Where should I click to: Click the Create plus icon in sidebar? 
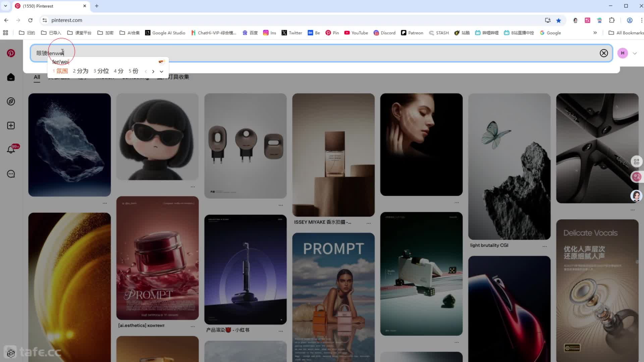pyautogui.click(x=11, y=126)
